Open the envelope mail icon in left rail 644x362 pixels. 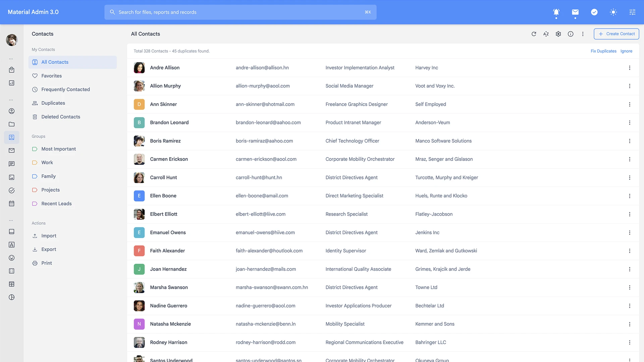[11, 150]
